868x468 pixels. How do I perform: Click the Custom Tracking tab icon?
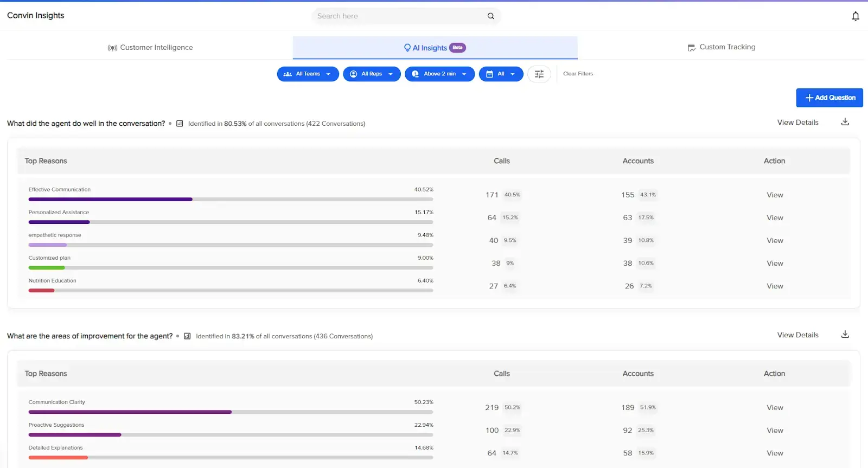click(x=692, y=48)
